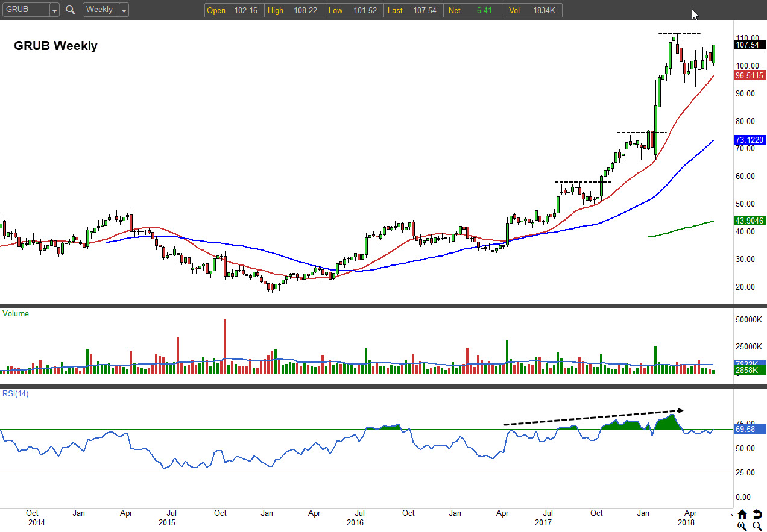This screenshot has width=767, height=532.
Task: Open the GRUB symbol dropdown arrow
Action: [x=54, y=10]
